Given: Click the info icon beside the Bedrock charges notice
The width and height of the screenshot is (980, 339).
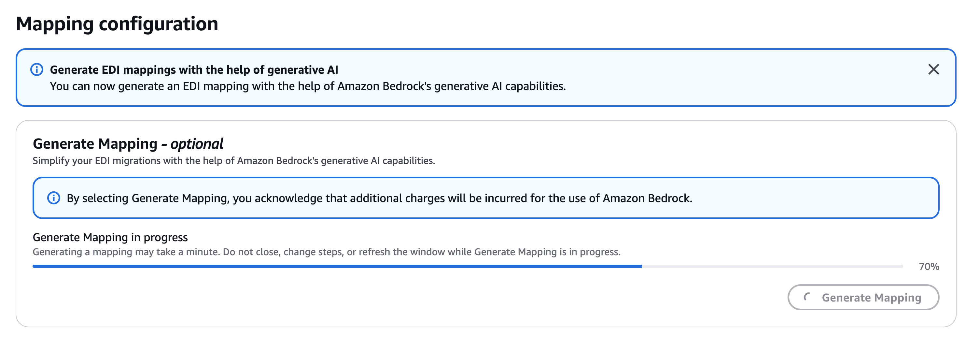Looking at the screenshot, I should coord(54,198).
